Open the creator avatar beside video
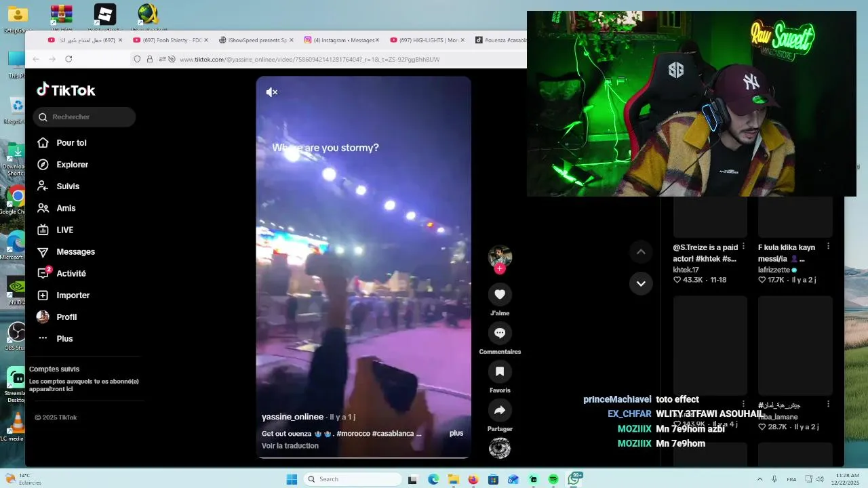 [x=500, y=257]
